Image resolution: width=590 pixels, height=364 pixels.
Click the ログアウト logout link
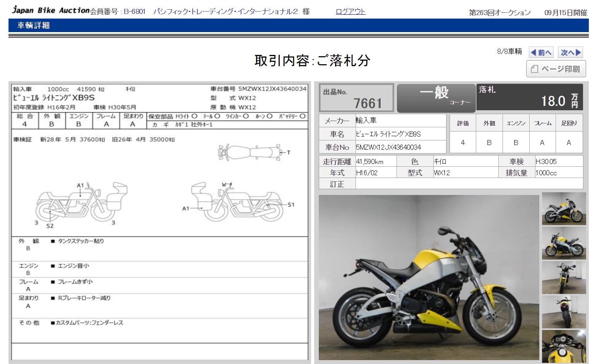351,12
